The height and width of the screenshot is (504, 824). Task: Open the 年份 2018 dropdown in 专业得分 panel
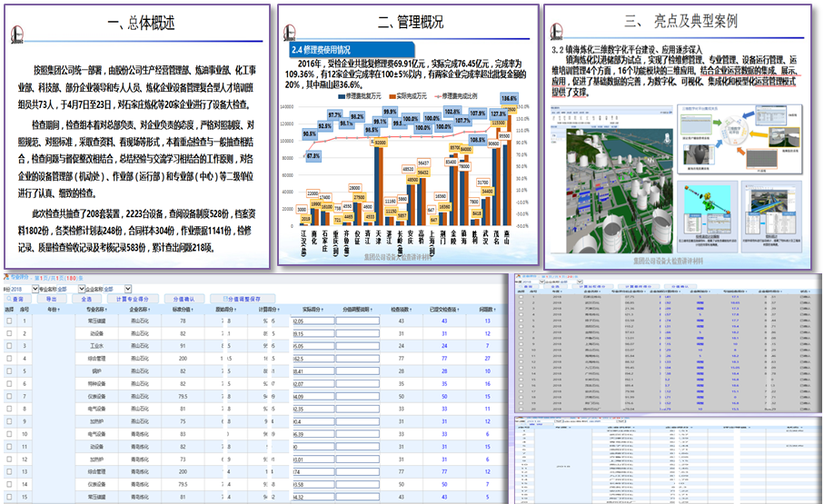pos(35,289)
